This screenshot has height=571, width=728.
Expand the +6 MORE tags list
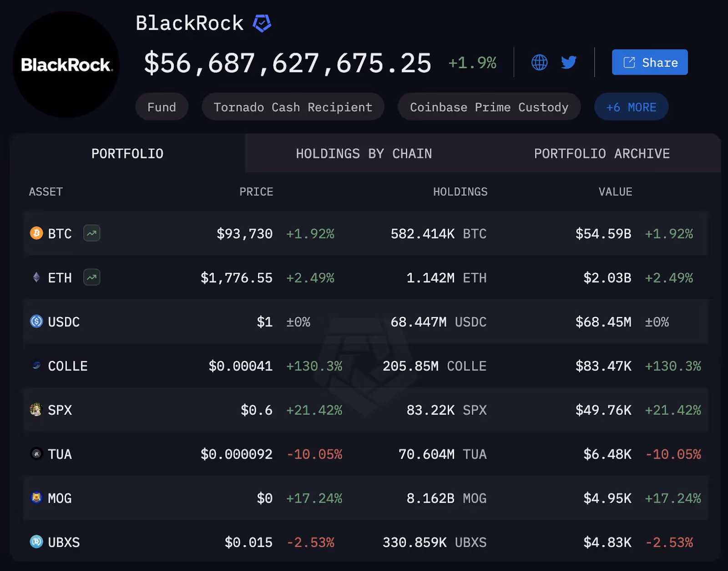point(631,106)
